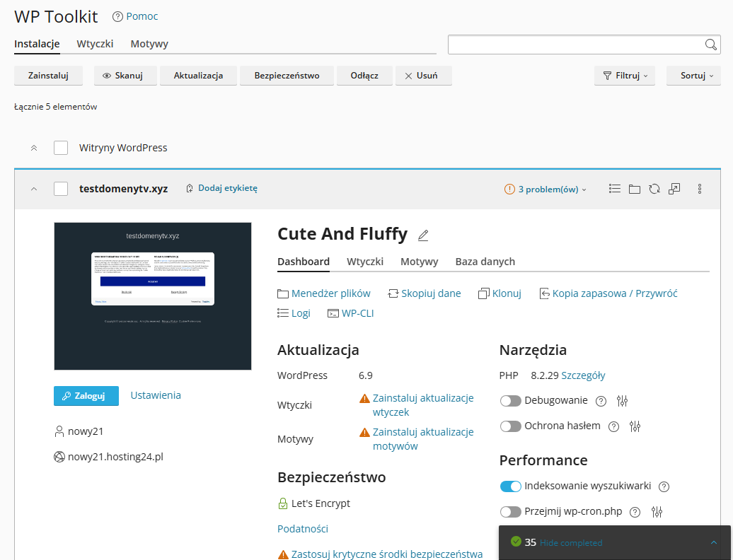Screen dimensions: 733x560
Task: Open the three-dot more actions menu
Action: coord(700,189)
